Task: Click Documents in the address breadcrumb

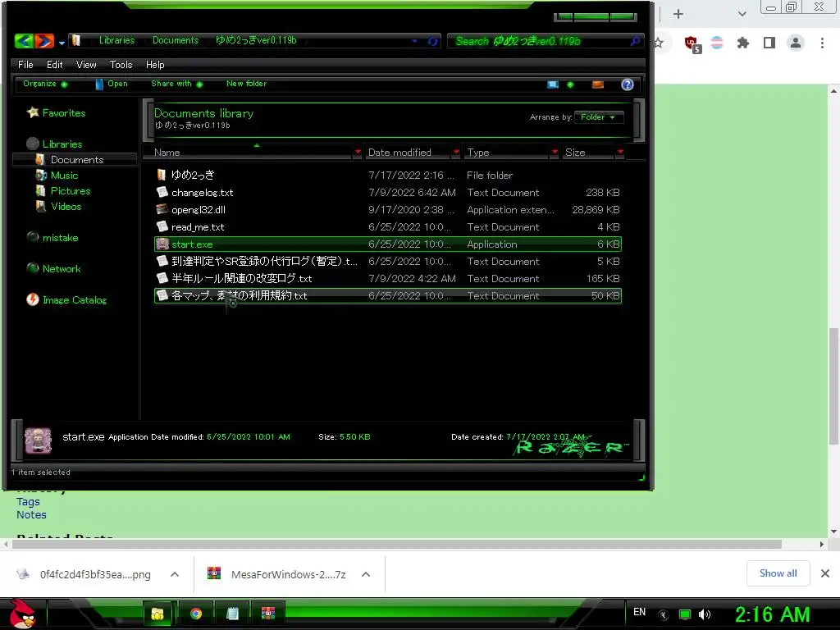Action: 176,40
